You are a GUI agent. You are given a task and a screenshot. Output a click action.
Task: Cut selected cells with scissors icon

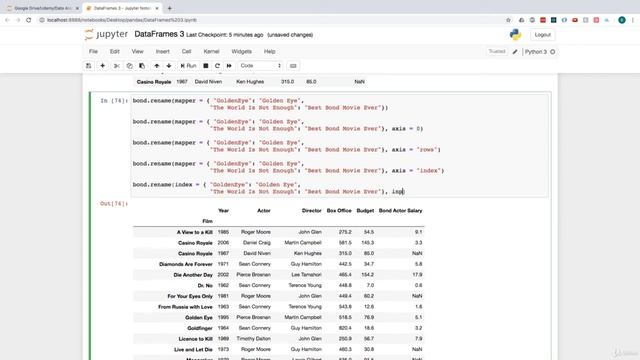coord(116,66)
